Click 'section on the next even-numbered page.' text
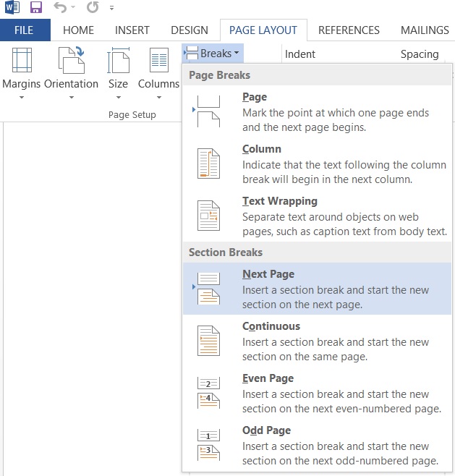Viewport: 455px width, 476px height. coord(341,409)
